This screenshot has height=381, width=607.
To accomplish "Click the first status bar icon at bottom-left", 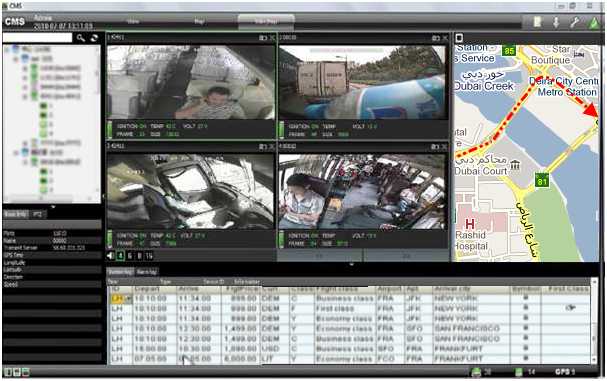I will (8, 372).
